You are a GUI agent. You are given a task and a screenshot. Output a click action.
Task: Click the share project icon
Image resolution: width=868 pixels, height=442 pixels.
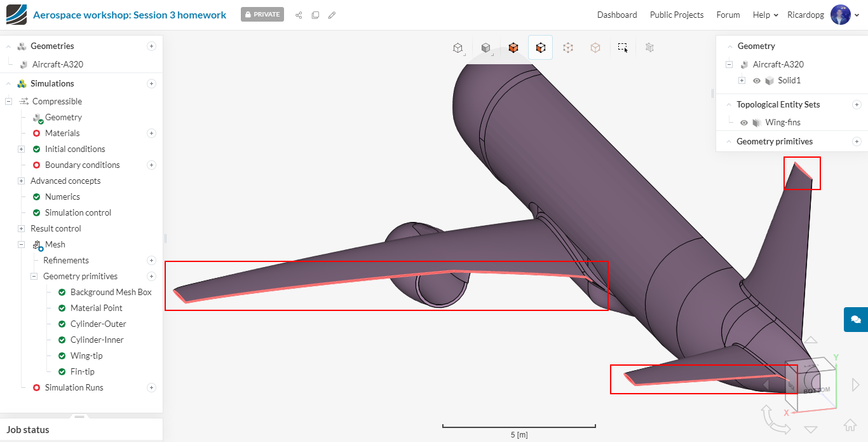coord(299,15)
